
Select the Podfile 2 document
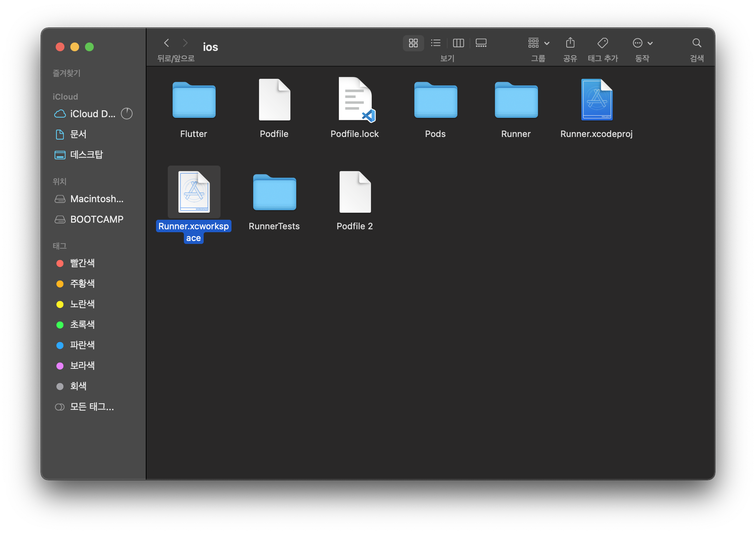[355, 192]
